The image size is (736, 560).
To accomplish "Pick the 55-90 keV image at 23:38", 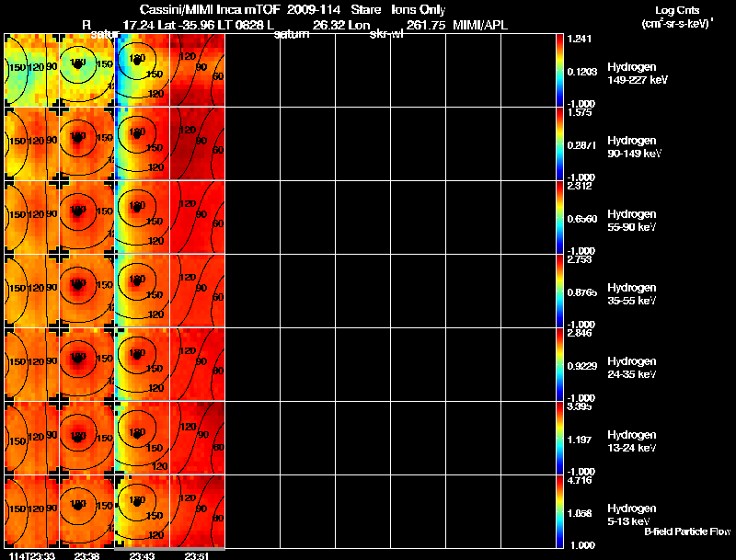I will pyautogui.click(x=86, y=218).
